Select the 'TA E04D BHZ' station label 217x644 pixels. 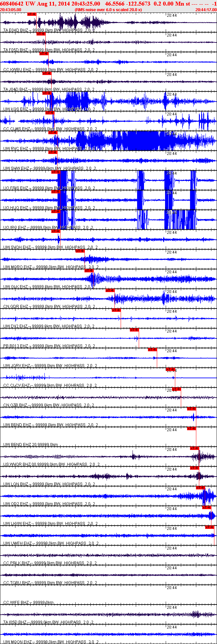click(x=15, y=30)
